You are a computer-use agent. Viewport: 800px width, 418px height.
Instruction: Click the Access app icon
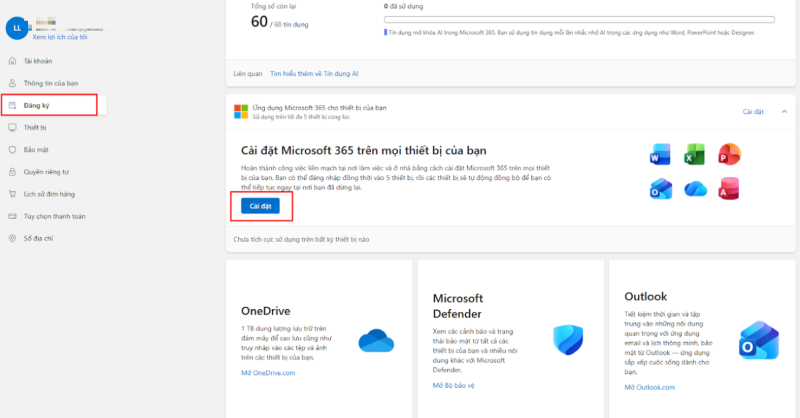(729, 189)
